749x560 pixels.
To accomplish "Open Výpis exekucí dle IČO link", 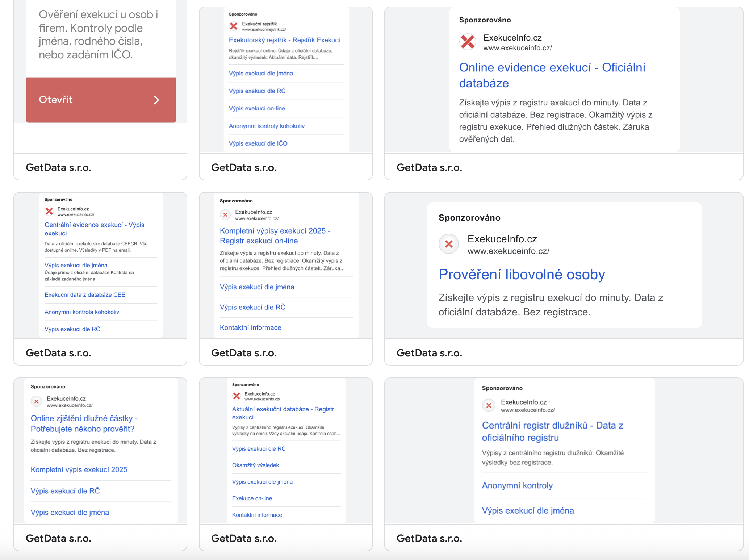I will point(258,143).
